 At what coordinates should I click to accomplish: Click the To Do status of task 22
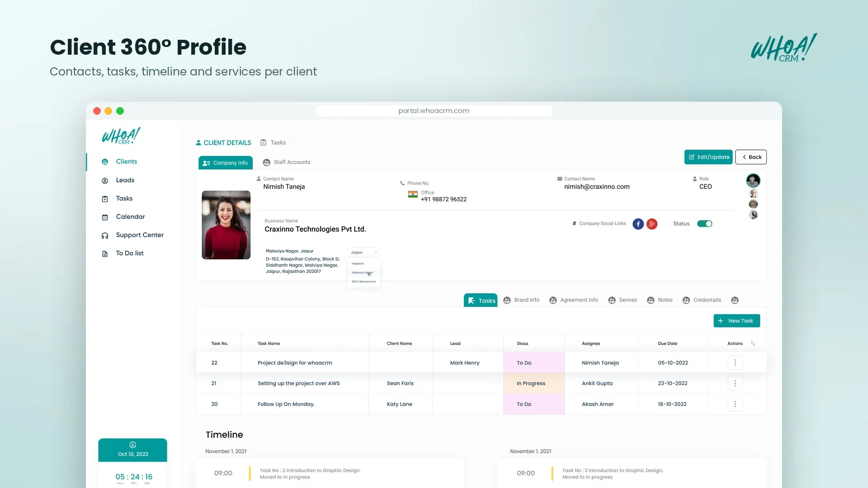coord(534,362)
